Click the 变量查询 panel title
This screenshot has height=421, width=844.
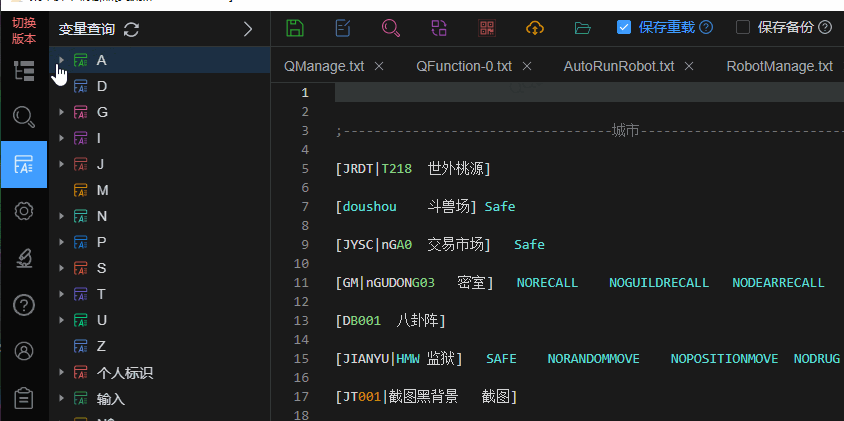87,29
